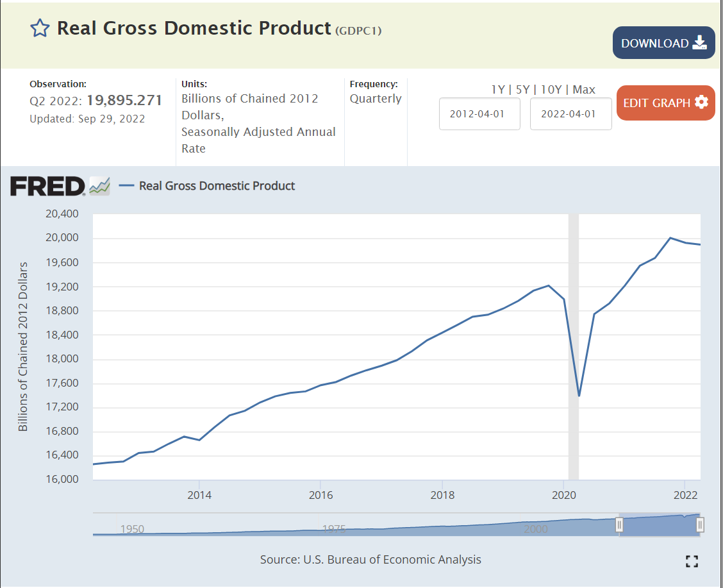This screenshot has height=588, width=723.
Task: Click the 2020 trough point on the GDP line
Action: (x=579, y=396)
